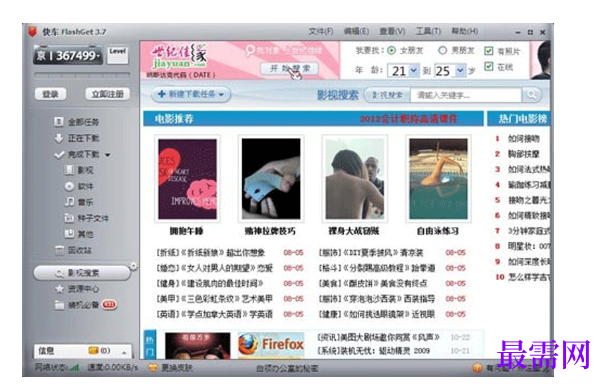609x386 pixels.
Task: Open the 音乐 music note icon
Action: (x=69, y=202)
